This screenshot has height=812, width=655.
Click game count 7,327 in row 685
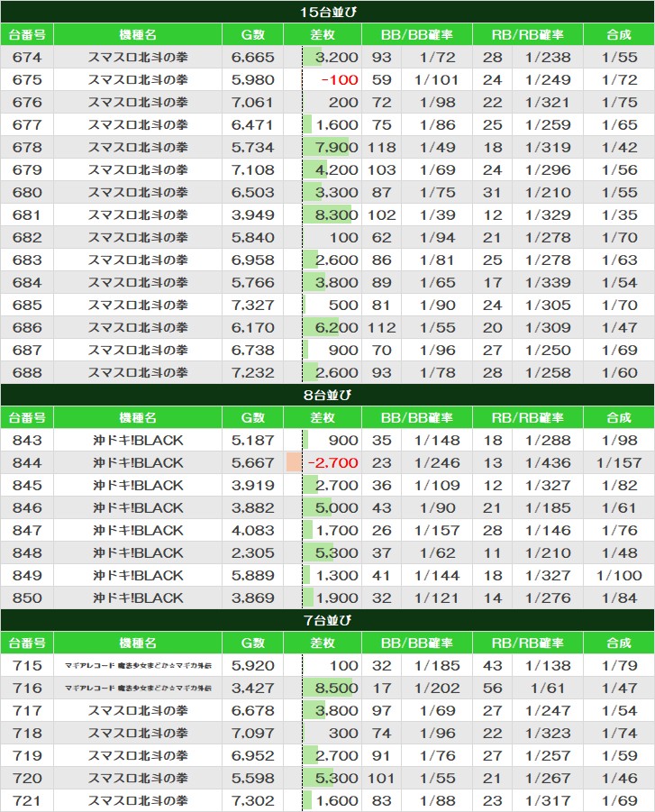tap(252, 305)
